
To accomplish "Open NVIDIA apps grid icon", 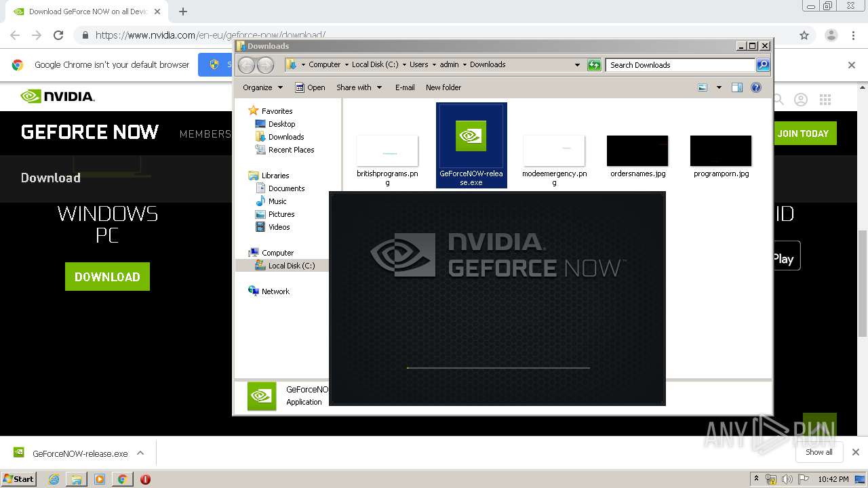I will [x=825, y=100].
